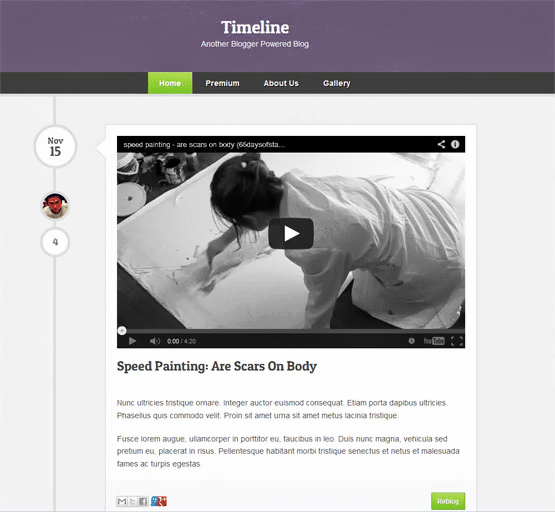This screenshot has height=512, width=555.
Task: Click the small play button in the video controls
Action: (x=132, y=341)
